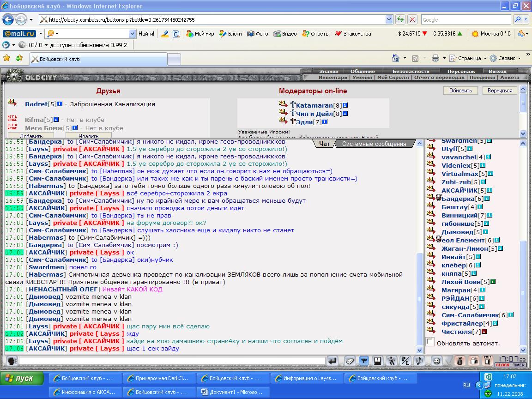Open the smiley emoticons picker
This screenshot has height=399, width=532.
[437, 361]
